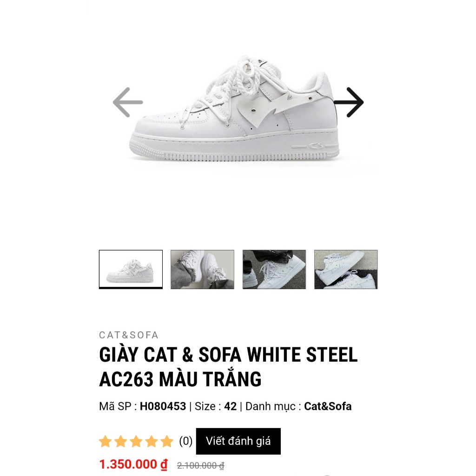
Task: Click the crossed-out original price 2.100.000 đ
Action: point(200,464)
